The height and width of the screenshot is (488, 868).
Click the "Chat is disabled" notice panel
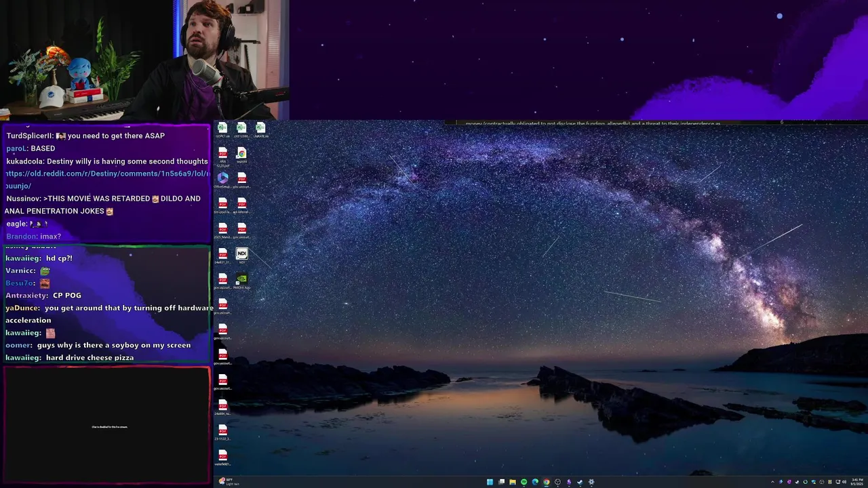coord(107,425)
